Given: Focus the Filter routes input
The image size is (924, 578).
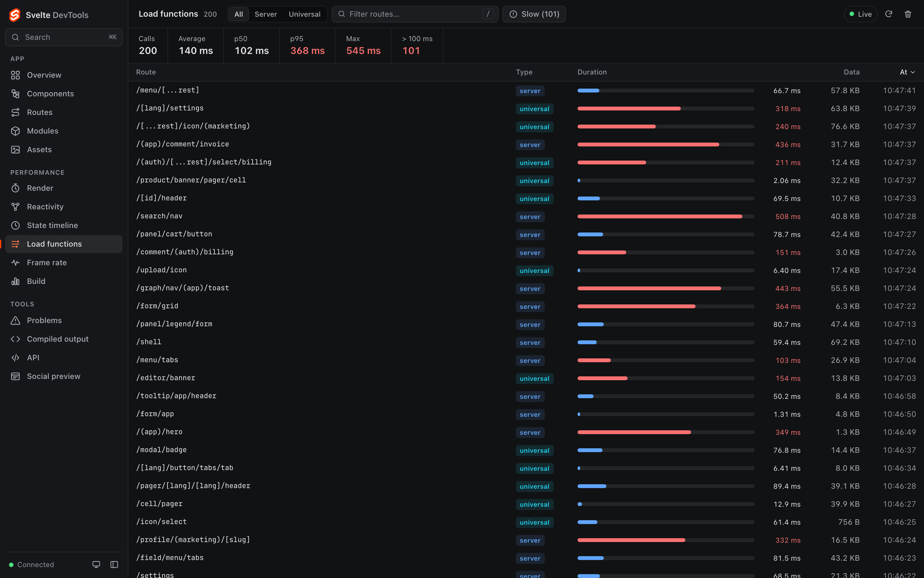Looking at the screenshot, I should click(415, 14).
